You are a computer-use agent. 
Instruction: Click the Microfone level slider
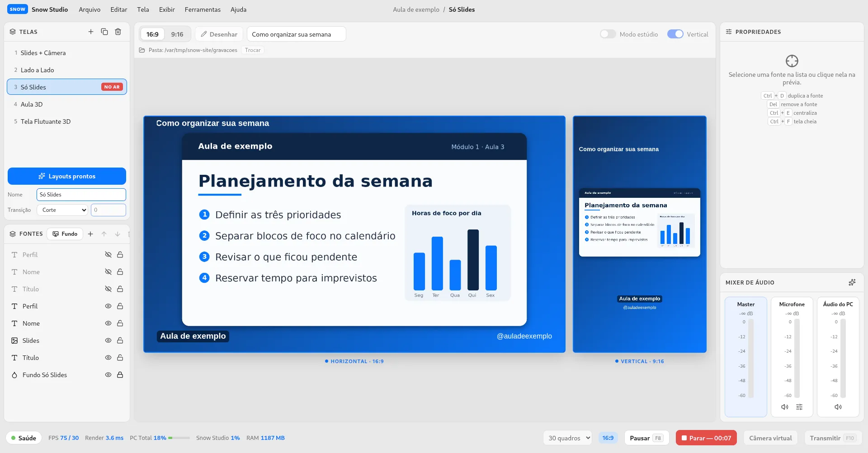coord(797,358)
